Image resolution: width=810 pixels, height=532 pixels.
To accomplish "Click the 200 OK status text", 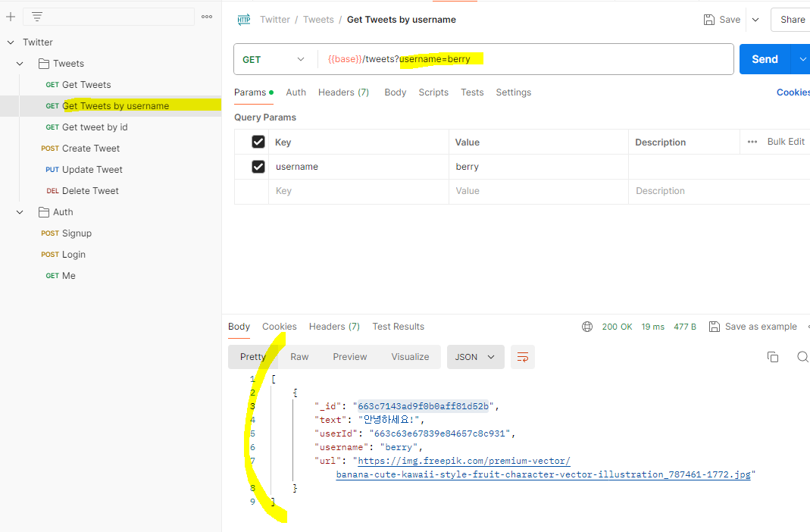I will coord(617,327).
